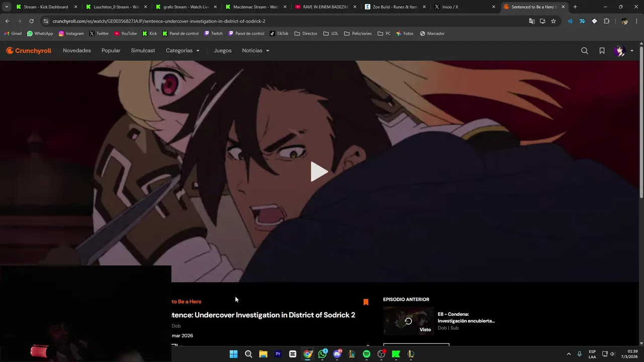Open the Crunchyroll profile avatar menu
Screen dimensions: 644x362
[624, 51]
